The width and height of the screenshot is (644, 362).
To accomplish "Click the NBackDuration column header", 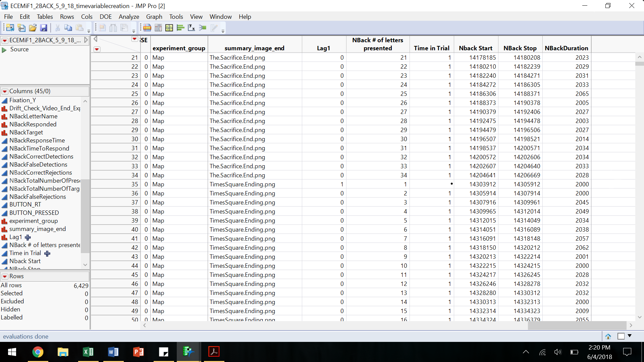I will pos(566,48).
